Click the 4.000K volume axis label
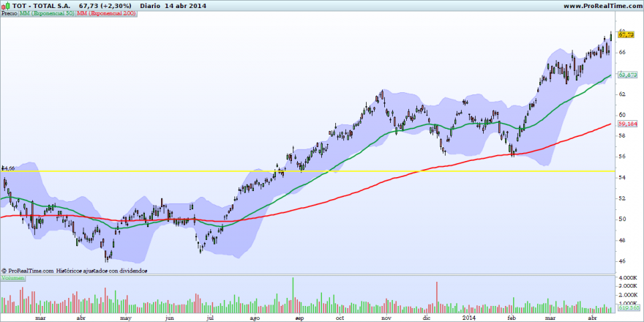 click(x=628, y=277)
